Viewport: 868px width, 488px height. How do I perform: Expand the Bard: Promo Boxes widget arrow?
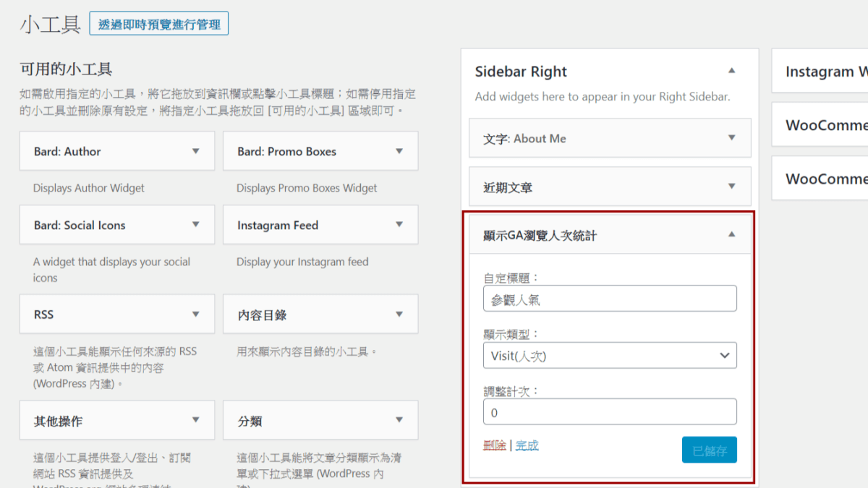(399, 151)
